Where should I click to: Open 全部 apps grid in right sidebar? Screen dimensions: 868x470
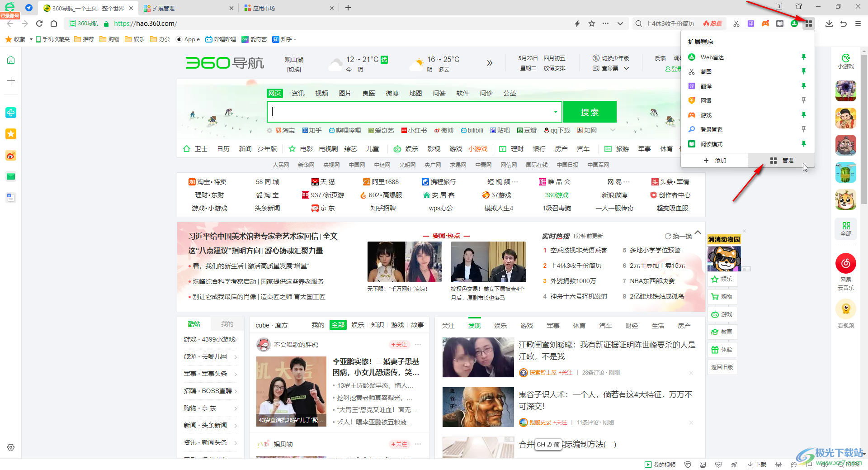point(846,229)
